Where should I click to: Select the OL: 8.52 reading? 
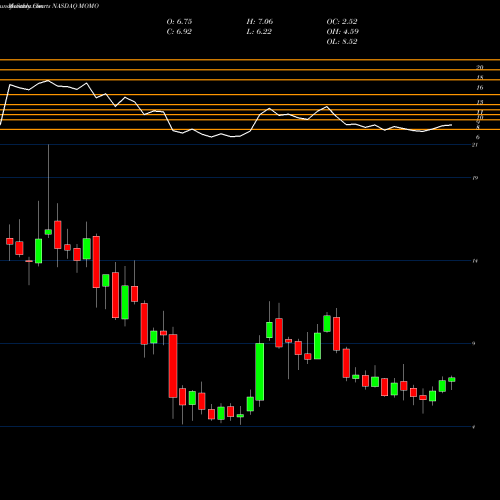342,42
